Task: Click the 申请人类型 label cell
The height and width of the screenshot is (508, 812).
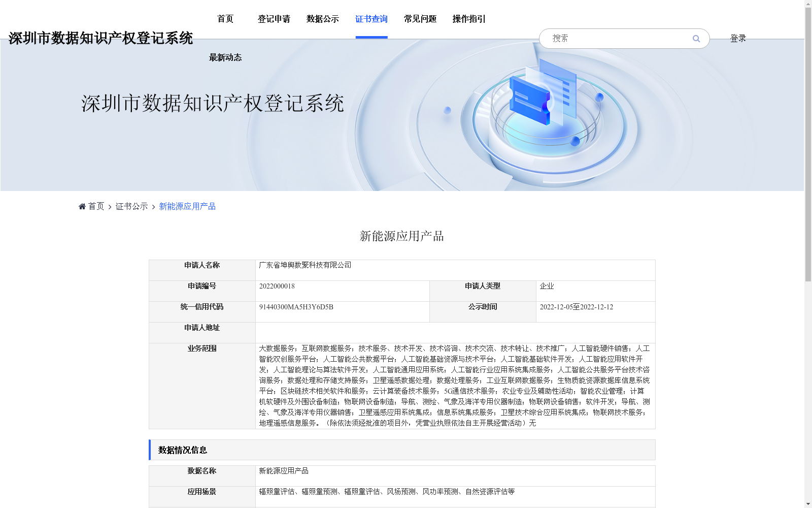Action: pyautogui.click(x=483, y=291)
